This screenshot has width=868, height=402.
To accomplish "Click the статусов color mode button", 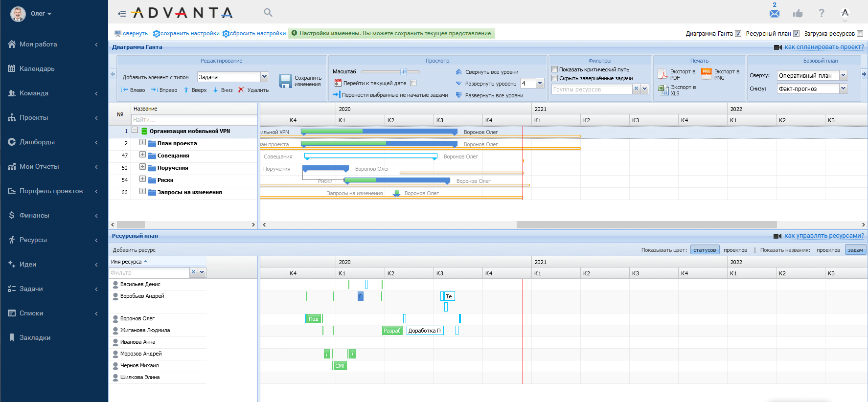I will pyautogui.click(x=705, y=250).
